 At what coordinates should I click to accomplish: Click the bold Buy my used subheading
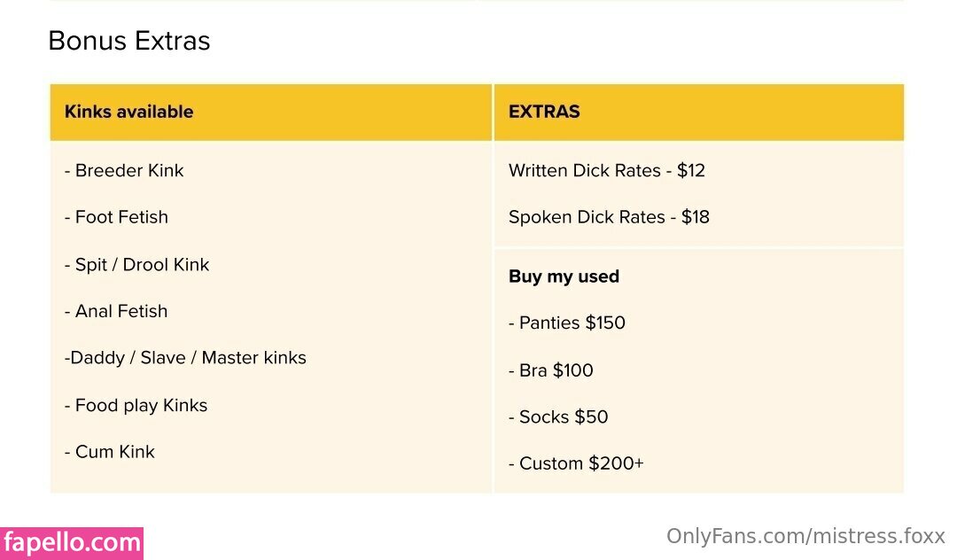tap(564, 276)
